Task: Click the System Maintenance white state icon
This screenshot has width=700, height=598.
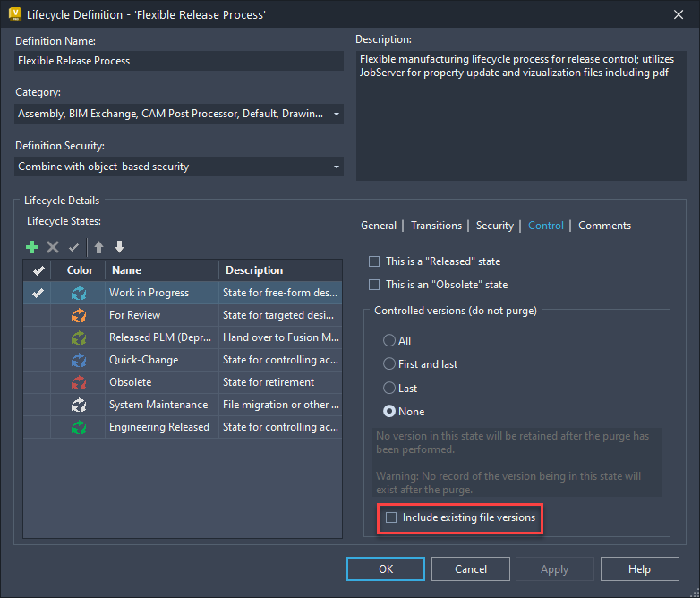Action: [79, 405]
